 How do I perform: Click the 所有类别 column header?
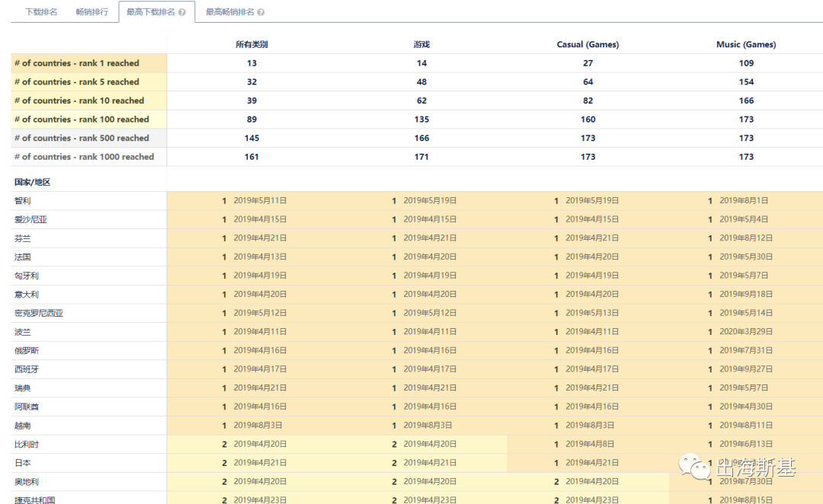click(x=251, y=45)
